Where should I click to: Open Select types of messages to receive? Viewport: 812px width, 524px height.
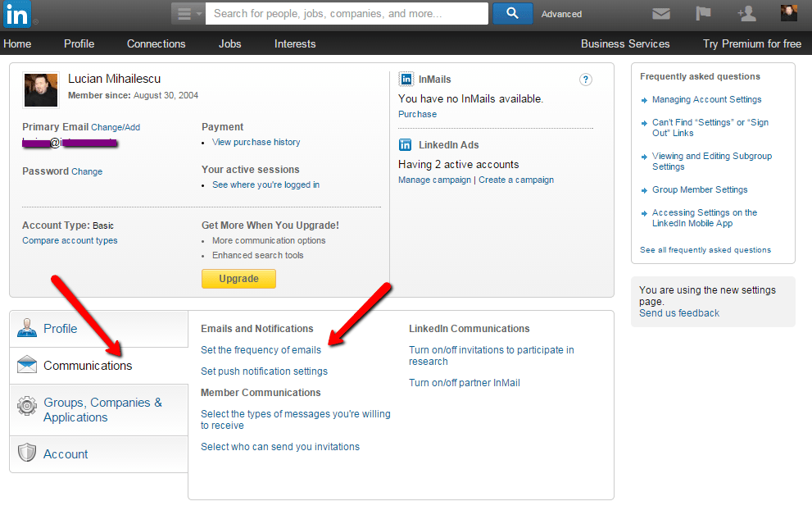[x=296, y=419]
